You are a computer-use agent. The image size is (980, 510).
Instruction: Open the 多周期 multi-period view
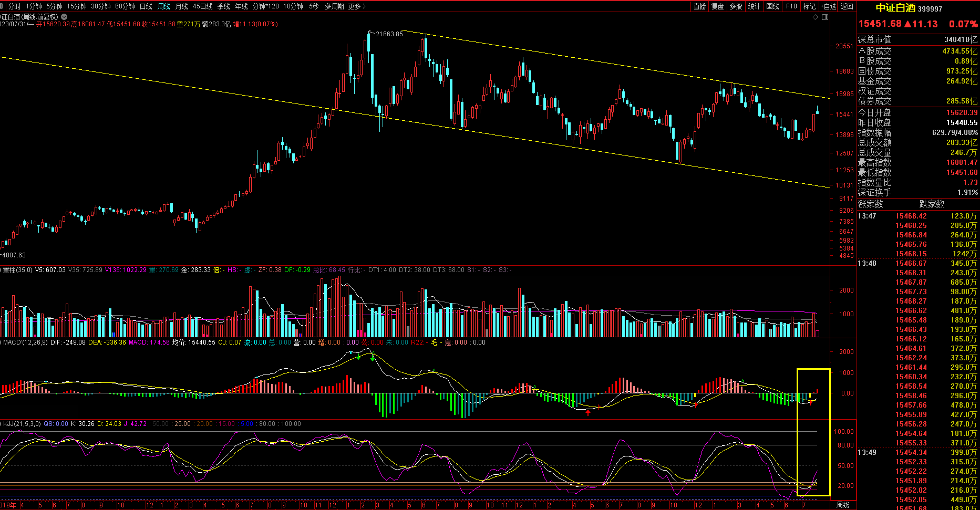tap(334, 6)
